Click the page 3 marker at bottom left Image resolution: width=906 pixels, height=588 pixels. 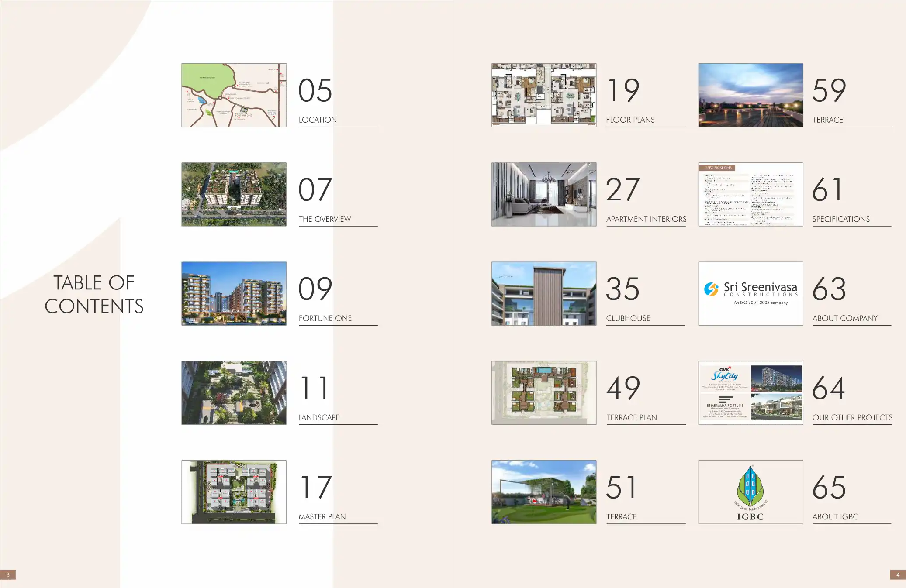(x=8, y=574)
